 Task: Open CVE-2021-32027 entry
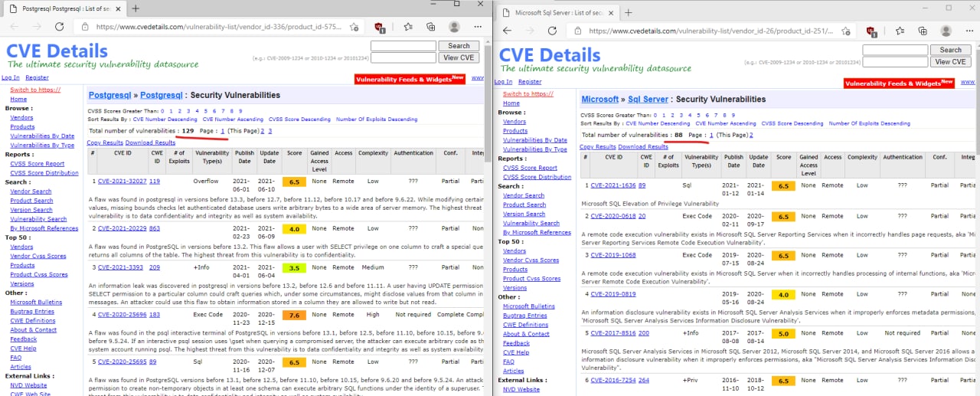pyautogui.click(x=121, y=182)
